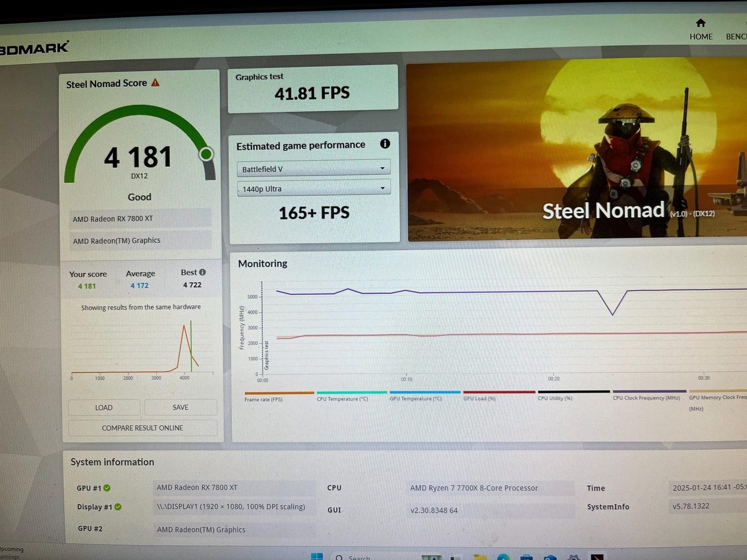
Task: Click the GUI version v2.30.8348 64
Action: [x=490, y=510]
